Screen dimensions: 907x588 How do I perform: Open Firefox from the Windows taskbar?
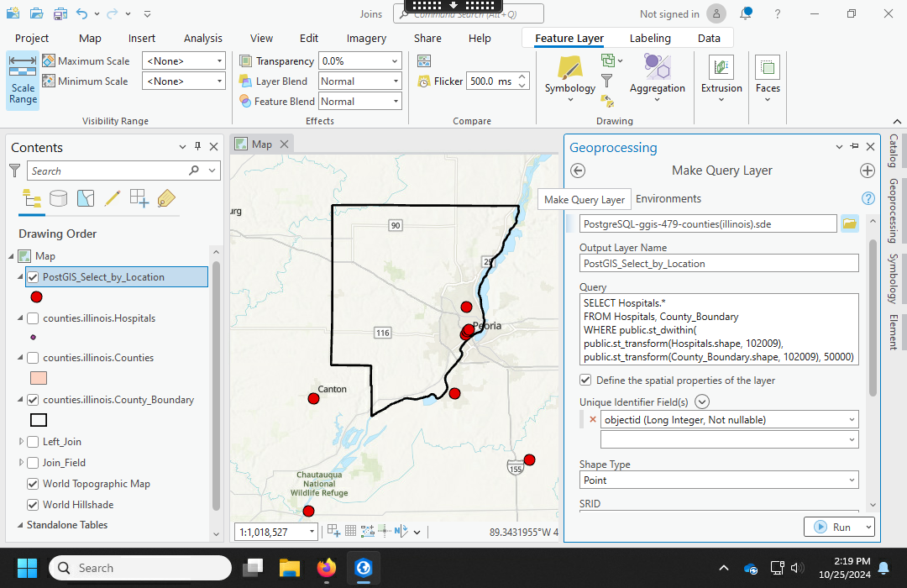click(x=327, y=568)
